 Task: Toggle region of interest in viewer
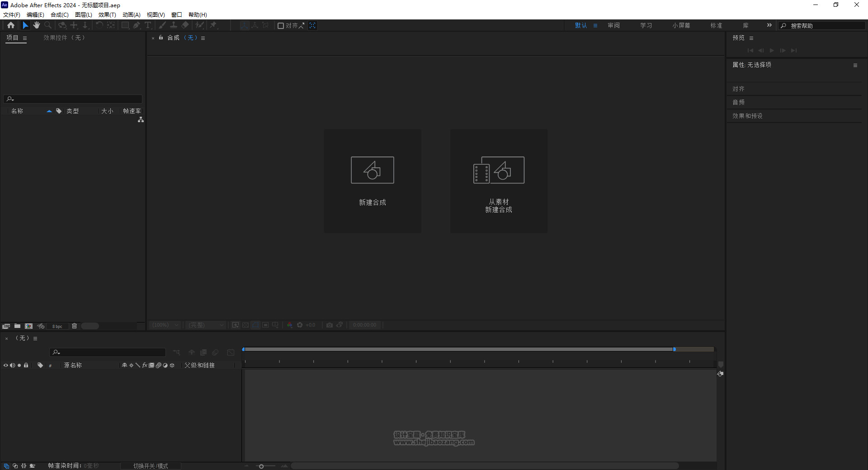coord(265,325)
